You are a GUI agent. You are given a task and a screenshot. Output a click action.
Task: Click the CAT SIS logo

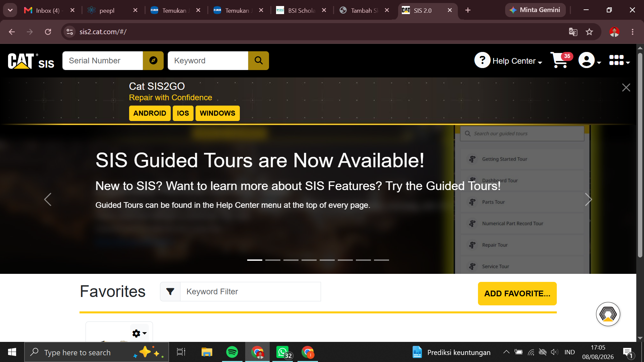[31, 61]
